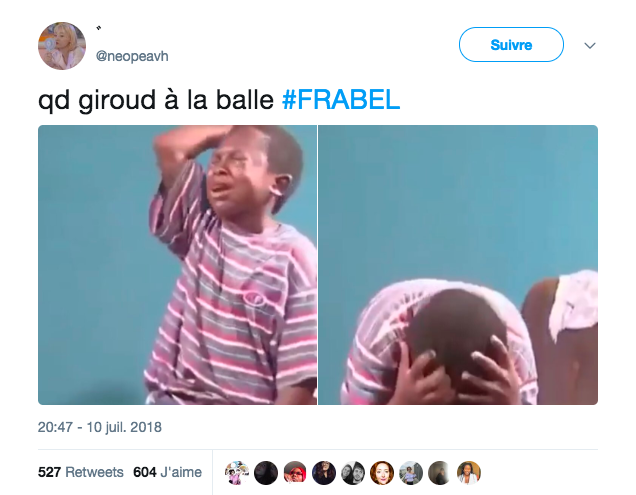Open the #FRABEL hashtag link

coord(341,100)
